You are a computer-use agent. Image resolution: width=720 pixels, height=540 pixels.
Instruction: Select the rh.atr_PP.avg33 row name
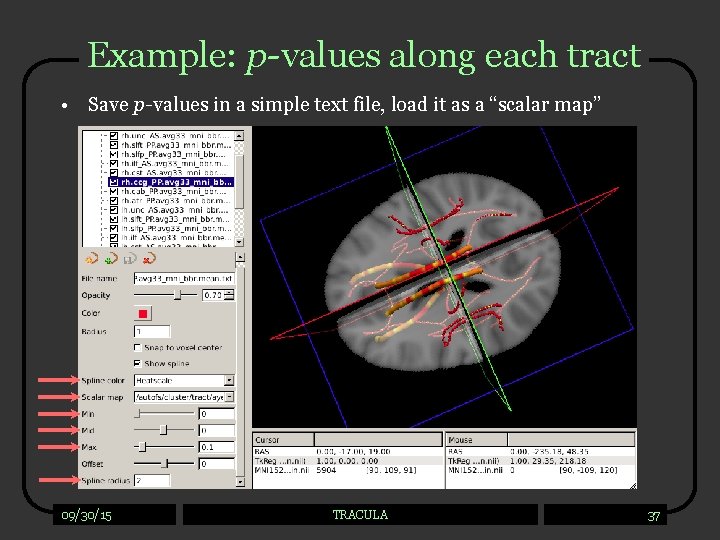click(175, 201)
